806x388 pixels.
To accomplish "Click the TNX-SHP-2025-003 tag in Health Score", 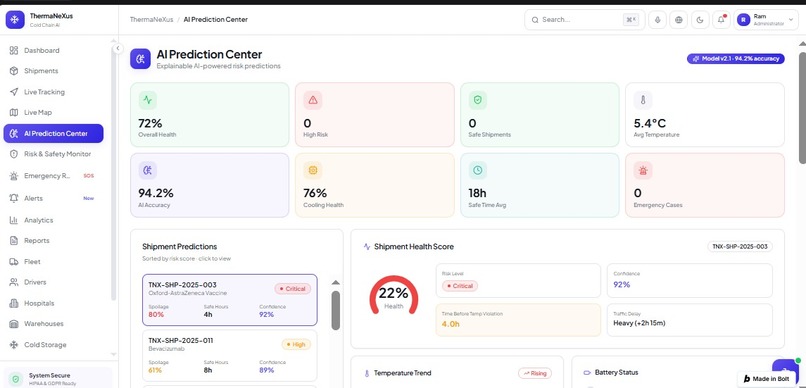I will click(740, 247).
